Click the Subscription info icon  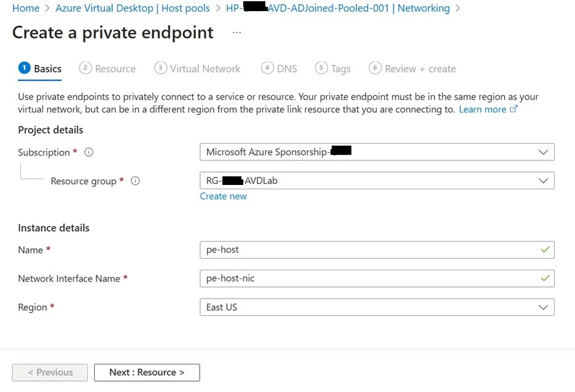(x=88, y=152)
